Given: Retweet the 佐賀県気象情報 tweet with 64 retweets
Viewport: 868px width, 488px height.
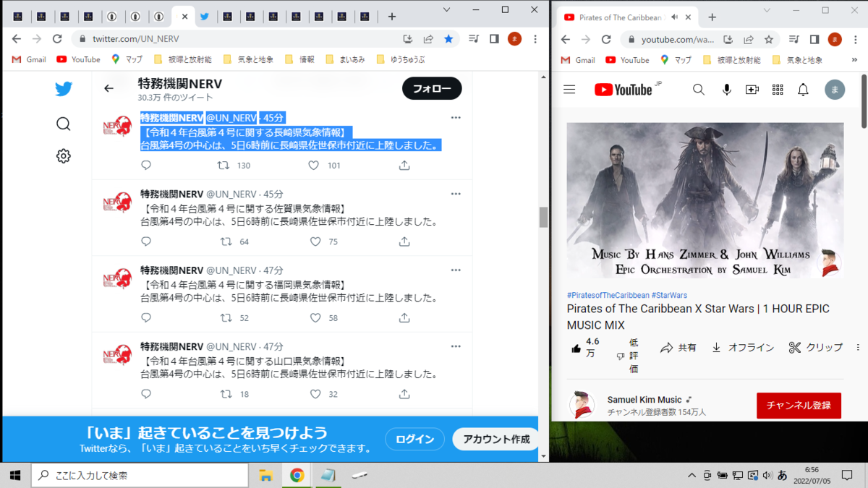Looking at the screenshot, I should (x=225, y=241).
